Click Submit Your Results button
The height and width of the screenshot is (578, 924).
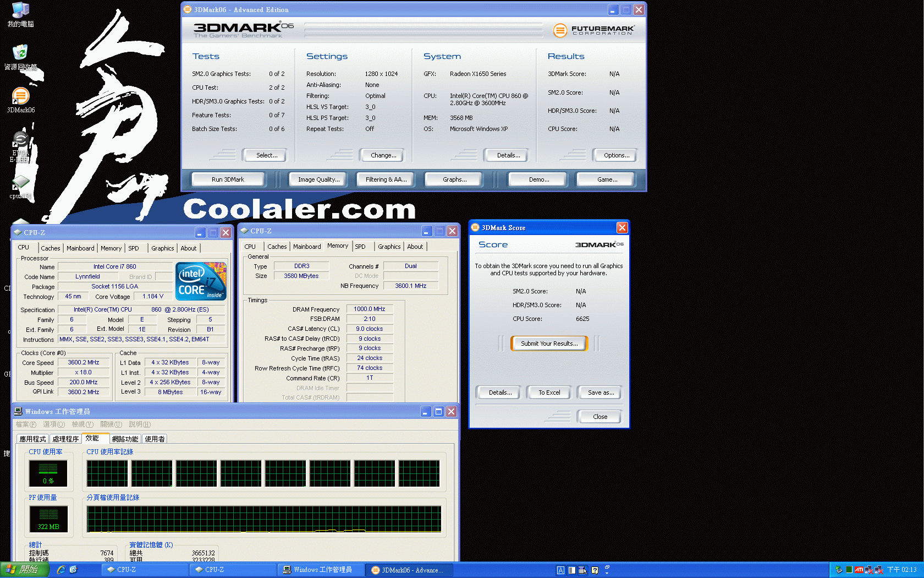point(549,343)
